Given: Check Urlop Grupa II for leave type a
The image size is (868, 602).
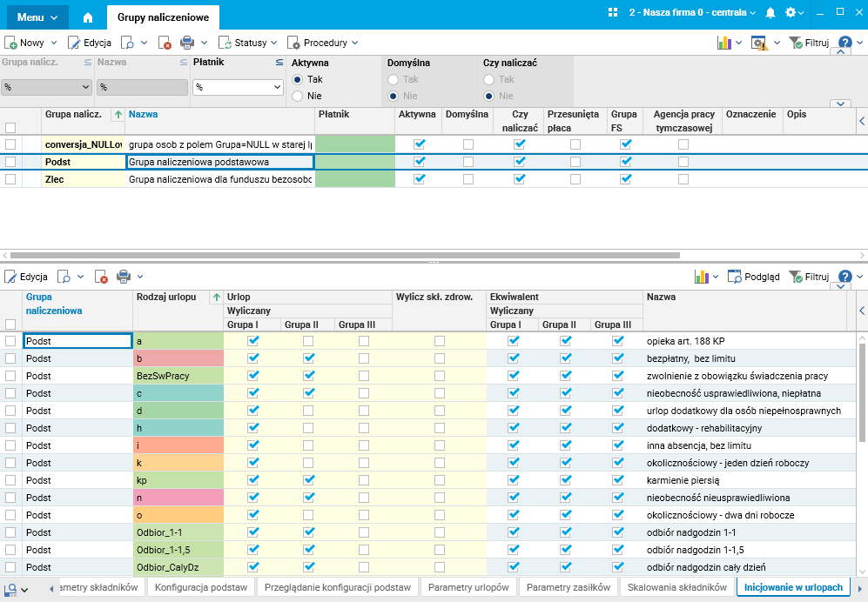Looking at the screenshot, I should [x=308, y=341].
